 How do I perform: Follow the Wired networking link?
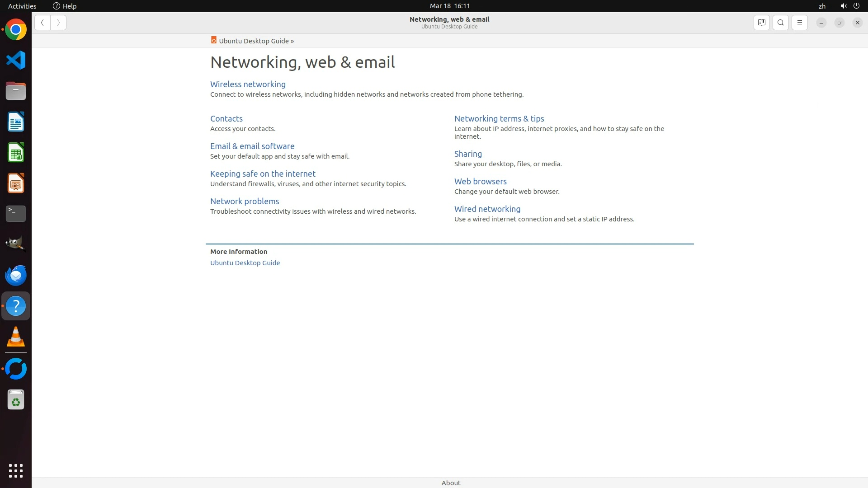pos(487,209)
